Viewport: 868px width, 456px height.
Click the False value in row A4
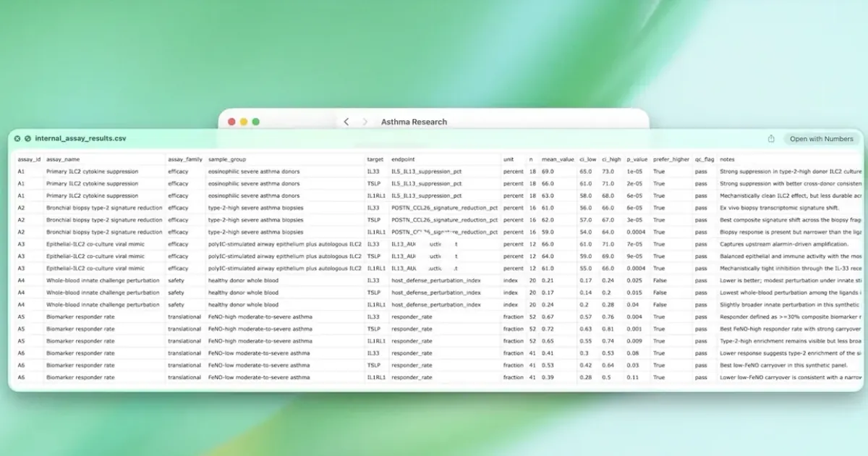(x=659, y=280)
